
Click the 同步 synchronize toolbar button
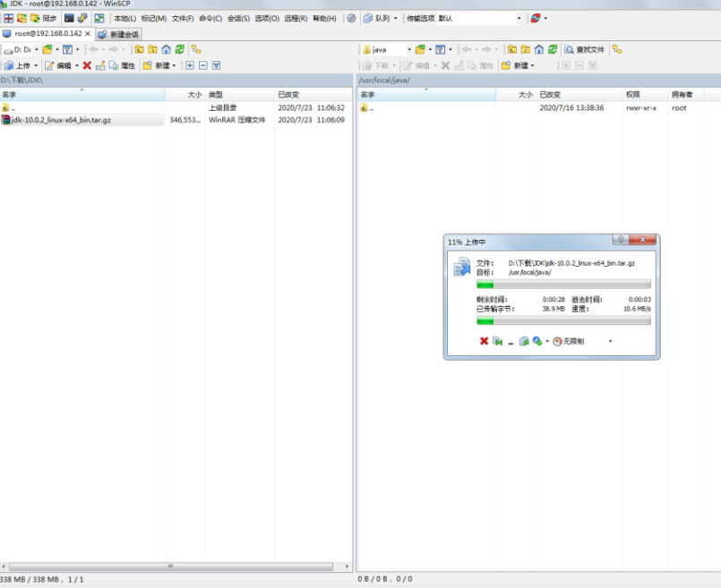(x=43, y=18)
